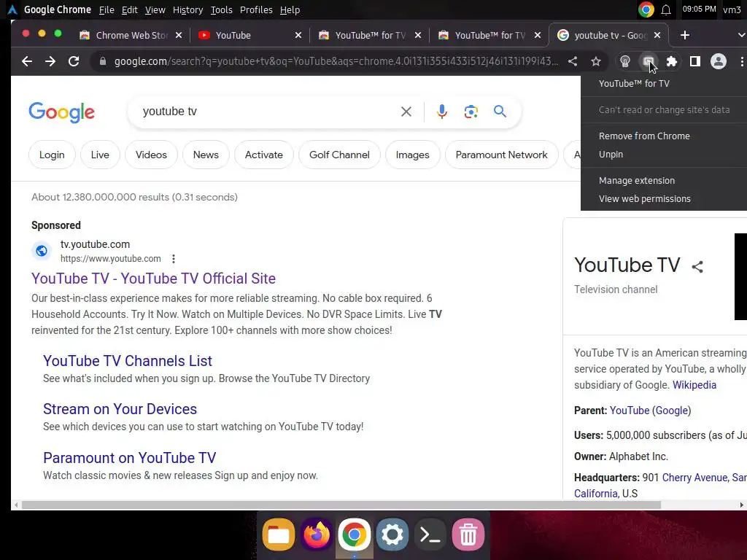Open notifications bell in top bar
This screenshot has height=560, width=747.
coord(666,9)
